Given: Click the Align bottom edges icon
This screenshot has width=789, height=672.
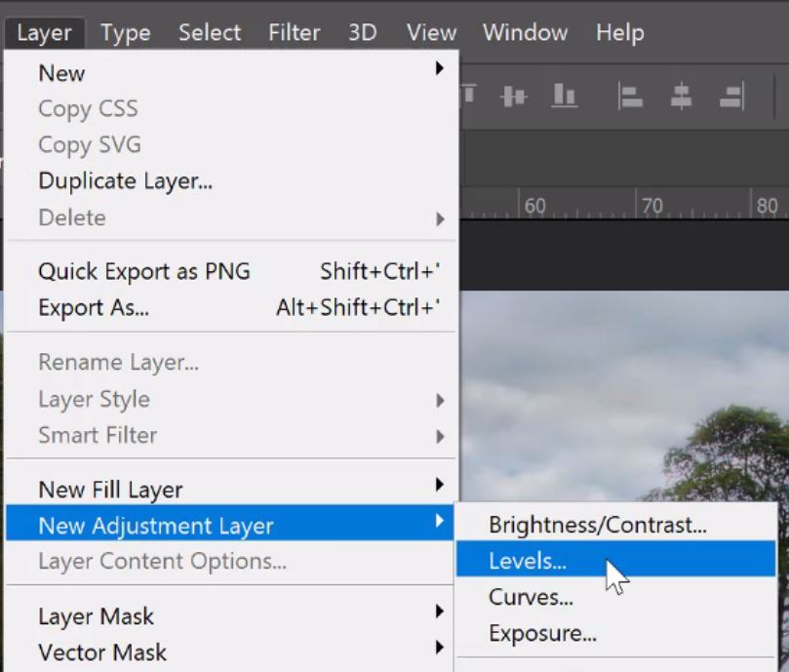Looking at the screenshot, I should click(x=564, y=96).
